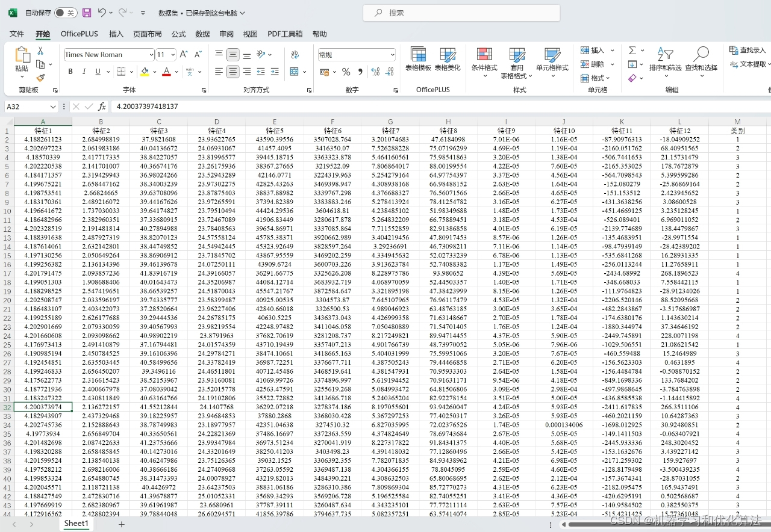The height and width of the screenshot is (532, 771).
Task: Toggle the AutoSave (自动保存) switch
Action: click(65, 13)
